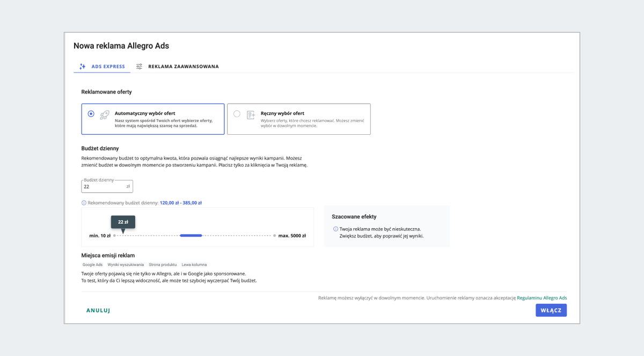
Task: Open the REKLAMA ZAAWANSOWANA tab
Action: [x=183, y=67]
